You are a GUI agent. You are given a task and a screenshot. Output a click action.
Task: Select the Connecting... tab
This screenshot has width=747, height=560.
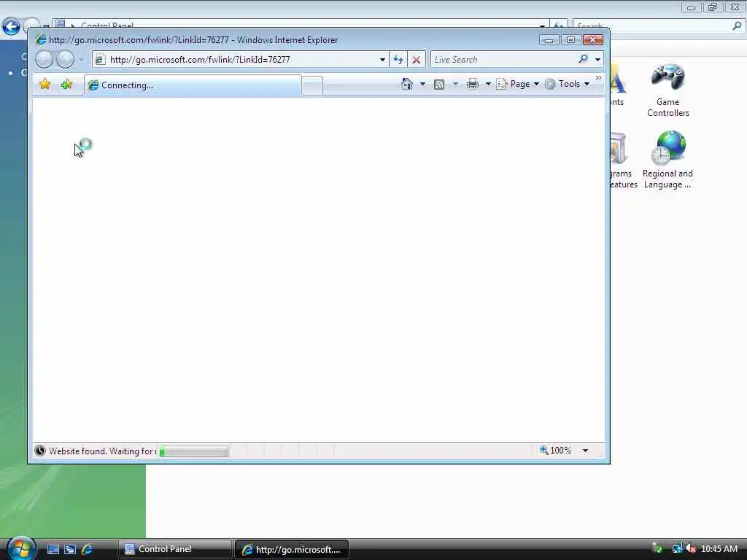(x=193, y=85)
